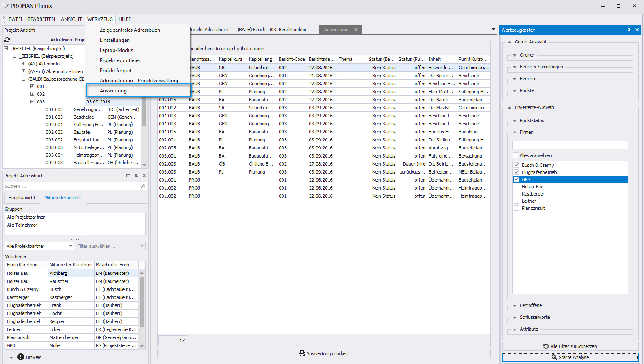Click the magnifier icon on Starte Analyse

(x=554, y=357)
